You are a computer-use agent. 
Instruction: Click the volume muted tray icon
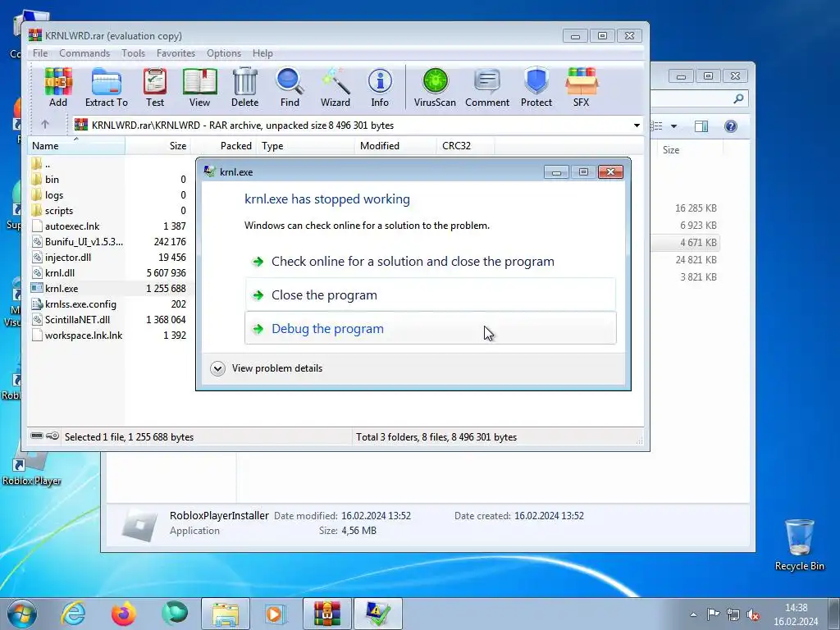click(754, 615)
